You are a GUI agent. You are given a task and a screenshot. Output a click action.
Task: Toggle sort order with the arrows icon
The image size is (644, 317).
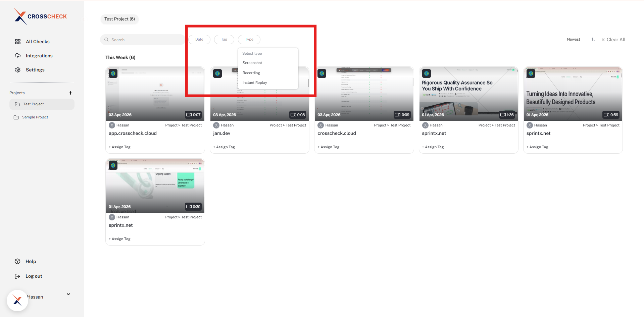click(x=593, y=39)
